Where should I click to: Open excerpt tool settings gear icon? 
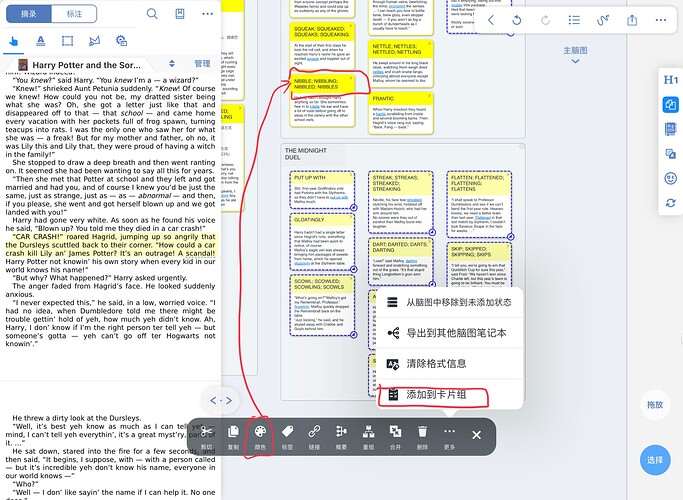[x=122, y=41]
